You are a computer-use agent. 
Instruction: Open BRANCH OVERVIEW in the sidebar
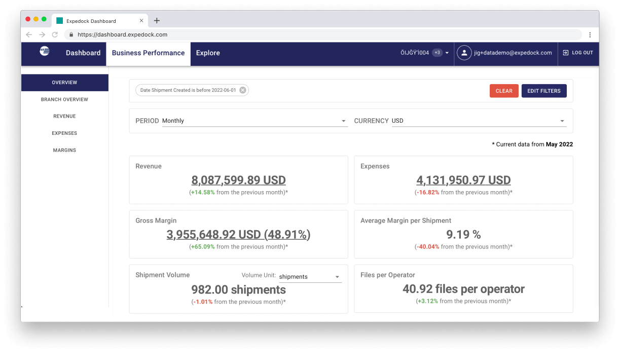click(64, 99)
